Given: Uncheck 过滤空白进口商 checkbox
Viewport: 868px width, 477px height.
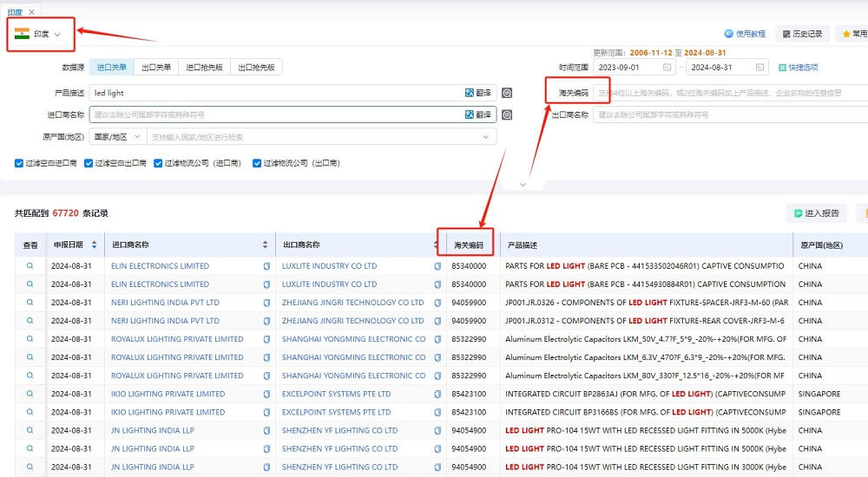Looking at the screenshot, I should [x=19, y=163].
